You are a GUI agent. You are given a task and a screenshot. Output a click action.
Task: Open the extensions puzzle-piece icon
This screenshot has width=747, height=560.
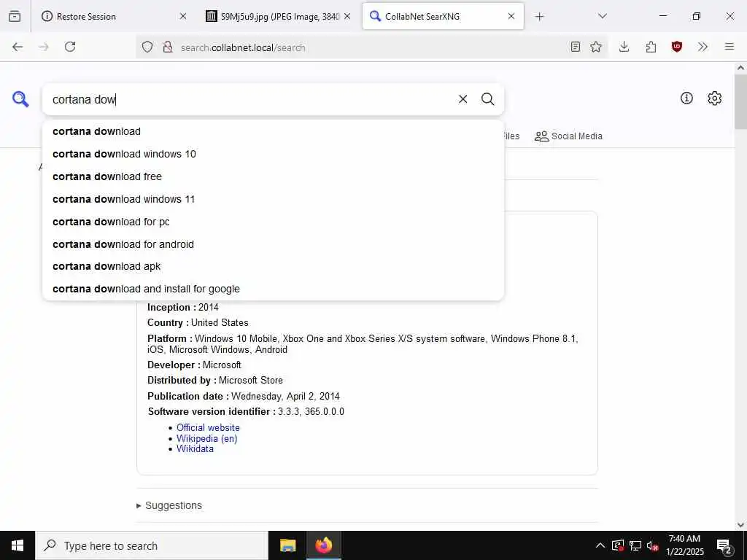pyautogui.click(x=651, y=47)
